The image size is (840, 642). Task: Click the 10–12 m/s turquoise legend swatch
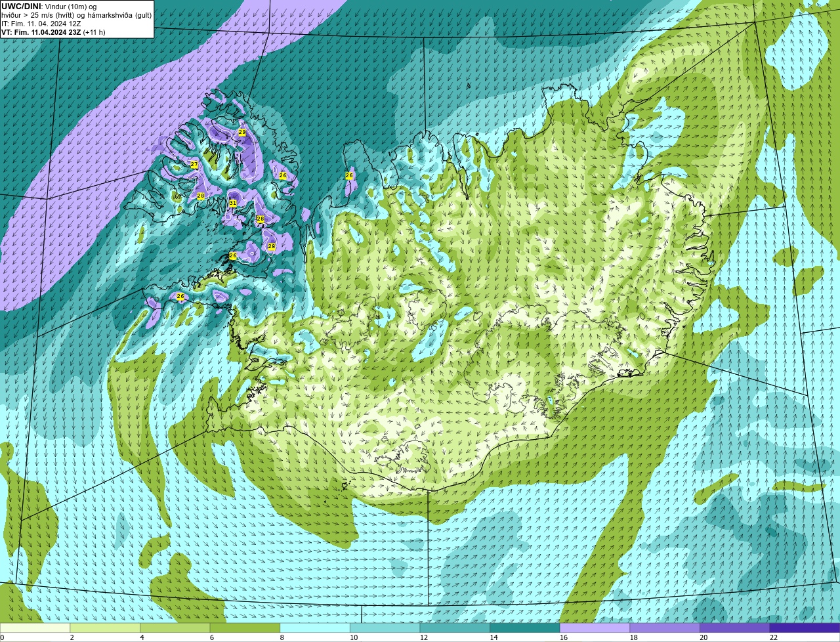coord(385,628)
